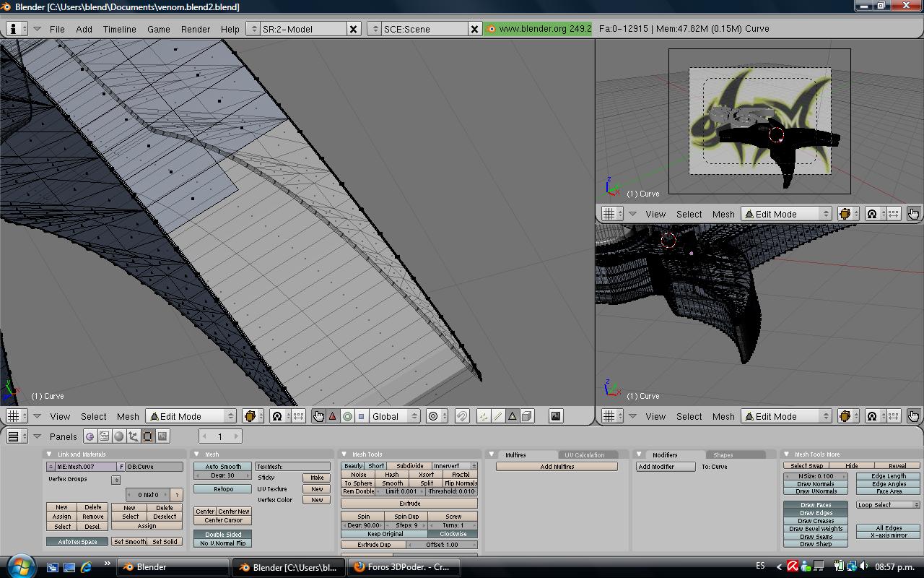Click the NSize 0.100 slider field

(816, 476)
